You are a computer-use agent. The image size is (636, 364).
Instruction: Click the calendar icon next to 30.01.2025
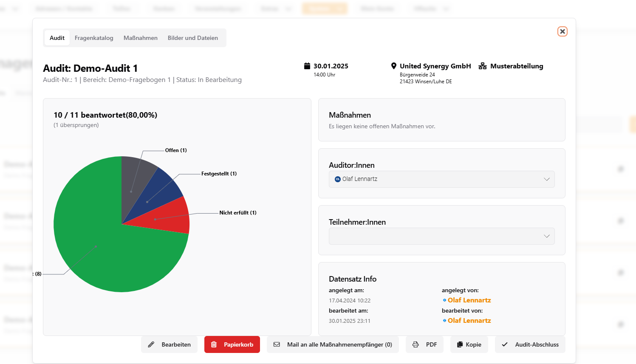click(x=307, y=66)
